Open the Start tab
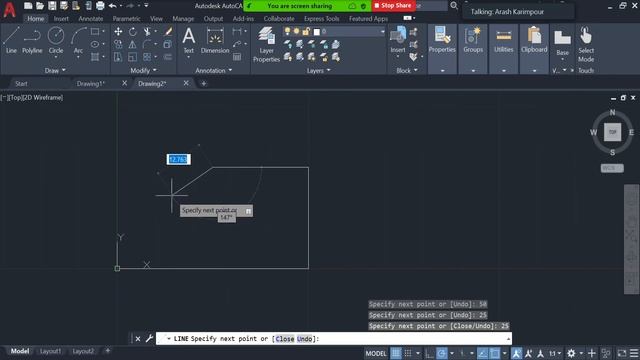Screen dimensions: 640x360 point(21,84)
